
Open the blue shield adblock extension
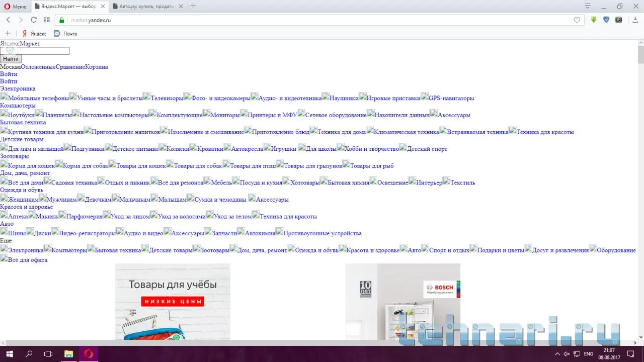coord(606,20)
